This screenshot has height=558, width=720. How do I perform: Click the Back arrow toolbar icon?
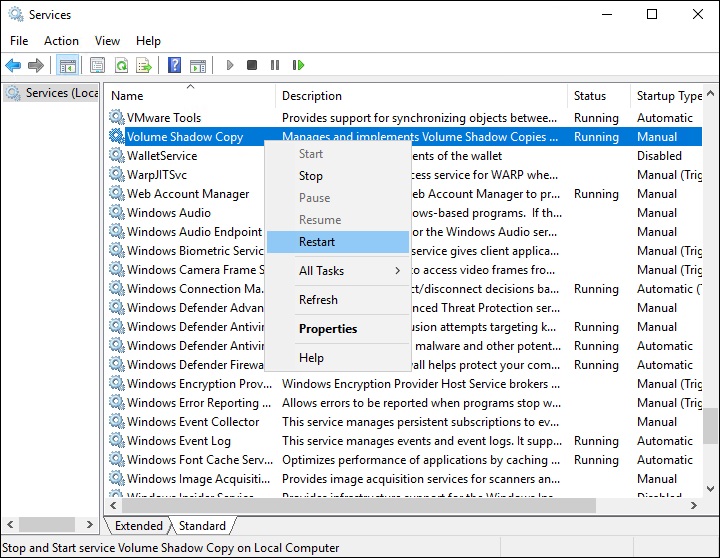(13, 66)
